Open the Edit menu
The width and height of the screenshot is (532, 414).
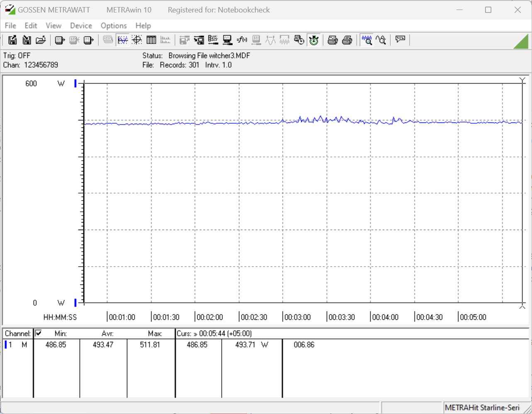(x=31, y=26)
